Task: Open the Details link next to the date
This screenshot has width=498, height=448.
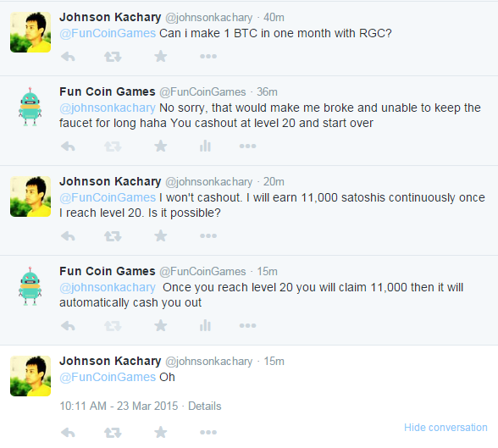Action: (x=205, y=407)
